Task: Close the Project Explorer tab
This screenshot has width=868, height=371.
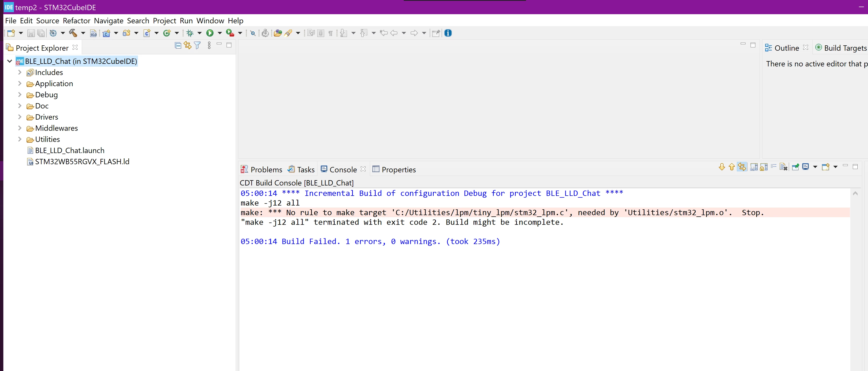Action: 75,48
